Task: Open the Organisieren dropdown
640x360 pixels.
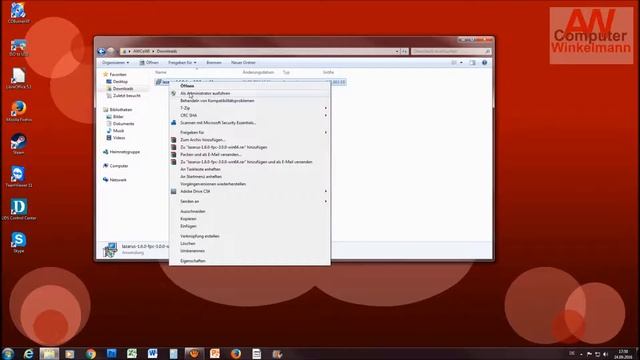Action: 116,62
